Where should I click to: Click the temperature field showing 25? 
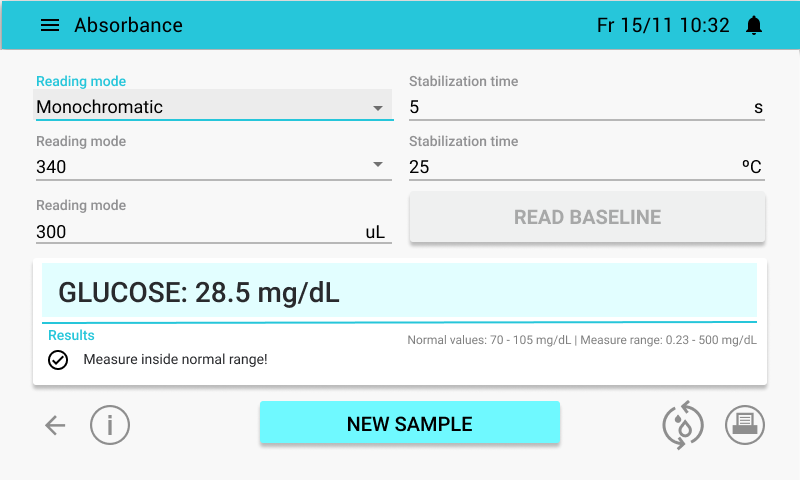coord(587,167)
